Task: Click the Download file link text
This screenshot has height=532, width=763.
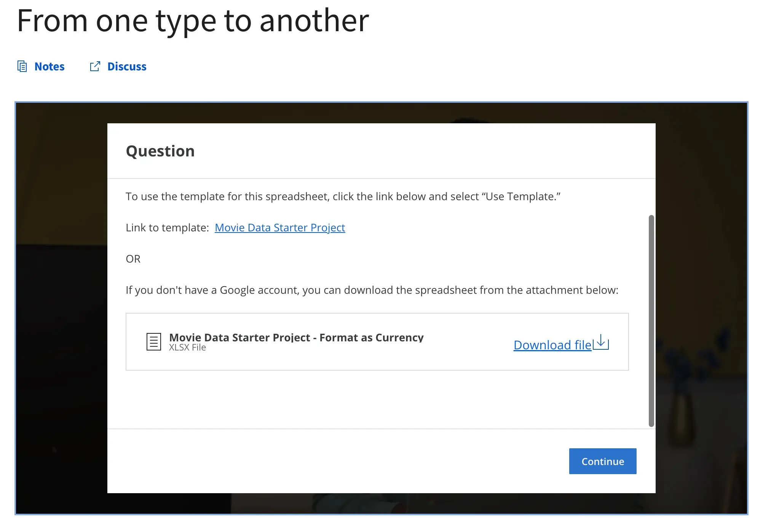Action: 552,345
